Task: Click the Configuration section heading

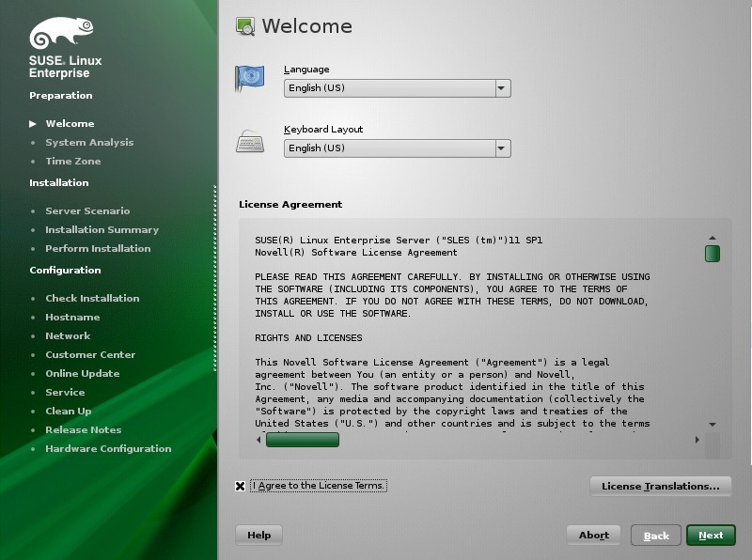Action: click(x=65, y=270)
